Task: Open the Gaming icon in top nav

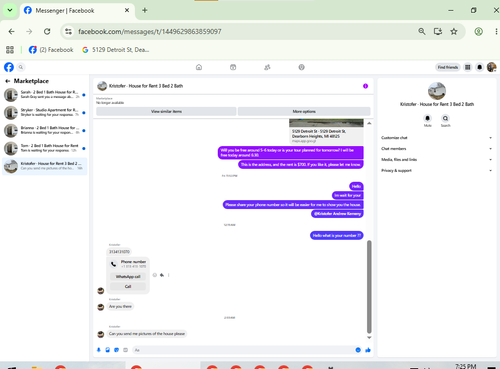Action: pyautogui.click(x=301, y=67)
